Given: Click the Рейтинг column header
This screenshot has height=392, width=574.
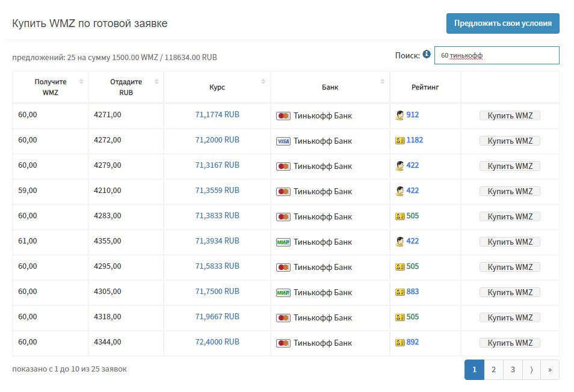Looking at the screenshot, I should (425, 87).
